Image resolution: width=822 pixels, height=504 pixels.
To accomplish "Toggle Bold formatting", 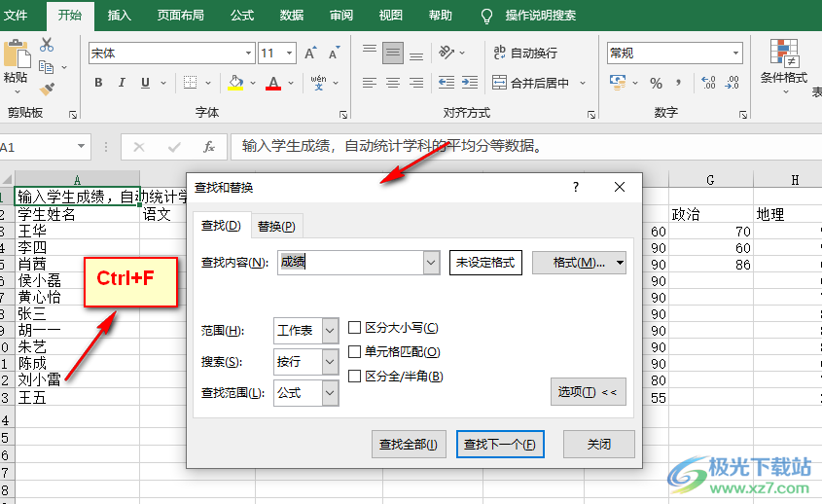I will 98,83.
